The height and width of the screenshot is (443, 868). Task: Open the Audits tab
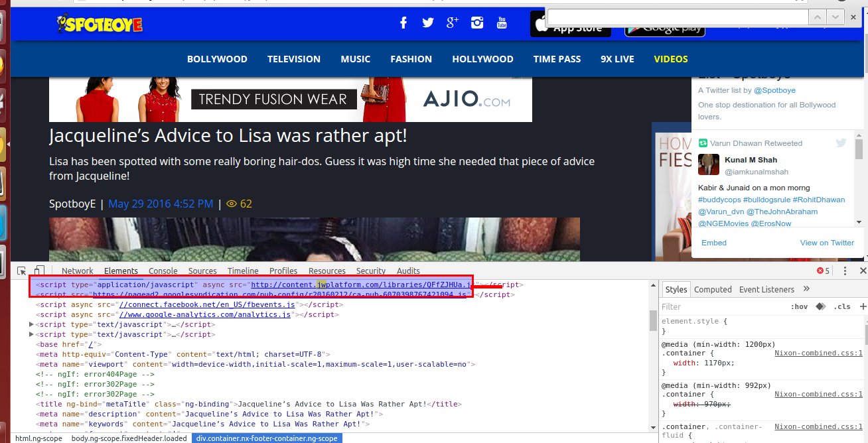click(x=408, y=271)
